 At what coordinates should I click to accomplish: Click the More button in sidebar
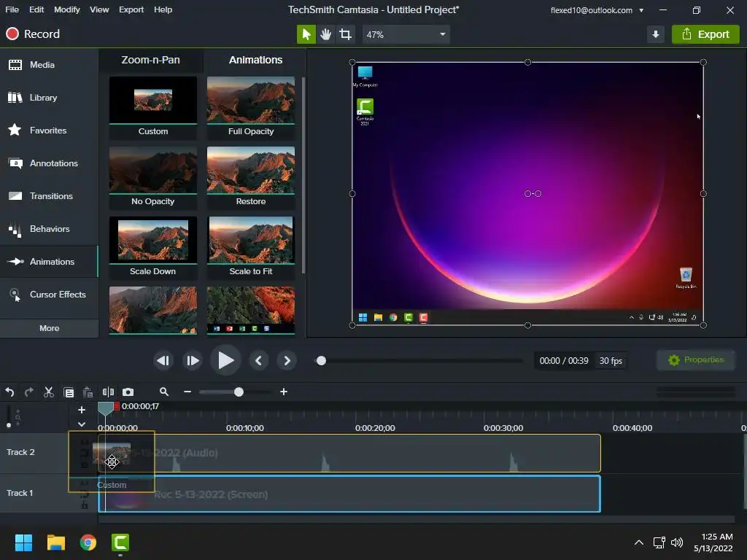(x=49, y=328)
